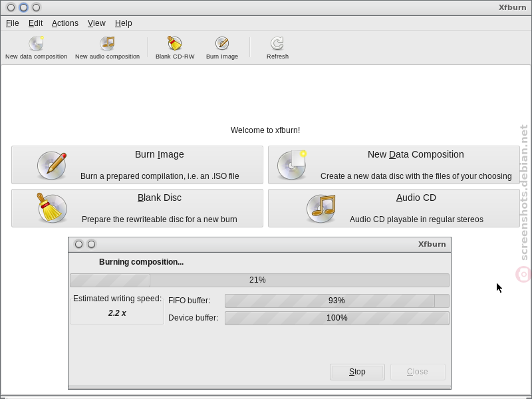Click the New data composition toolbar icon
The height and width of the screenshot is (399, 532).
[x=36, y=43]
